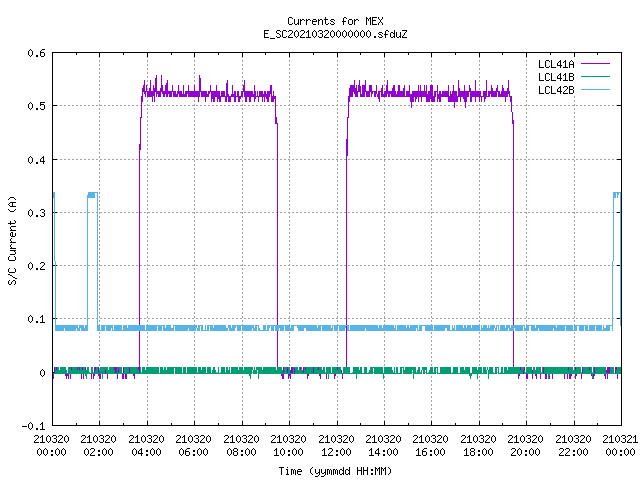Click the LCL41A legend label
Image resolution: width=640 pixels, height=480 pixels.
click(x=556, y=64)
